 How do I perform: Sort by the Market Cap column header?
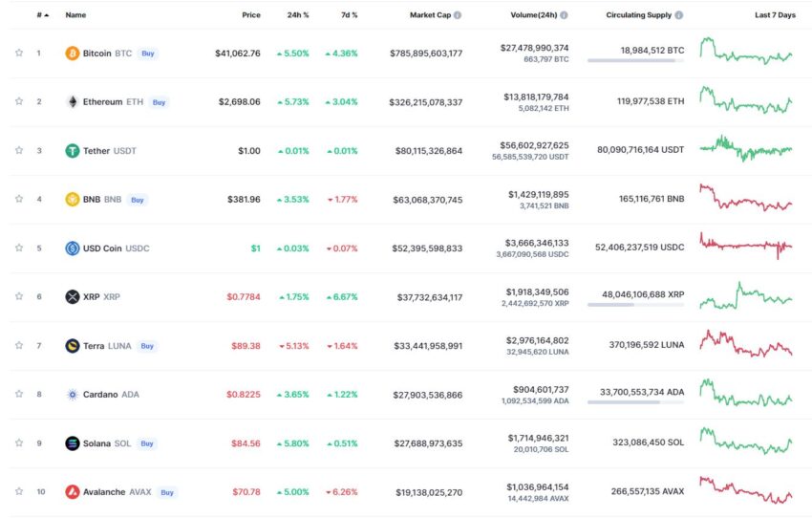(430, 15)
